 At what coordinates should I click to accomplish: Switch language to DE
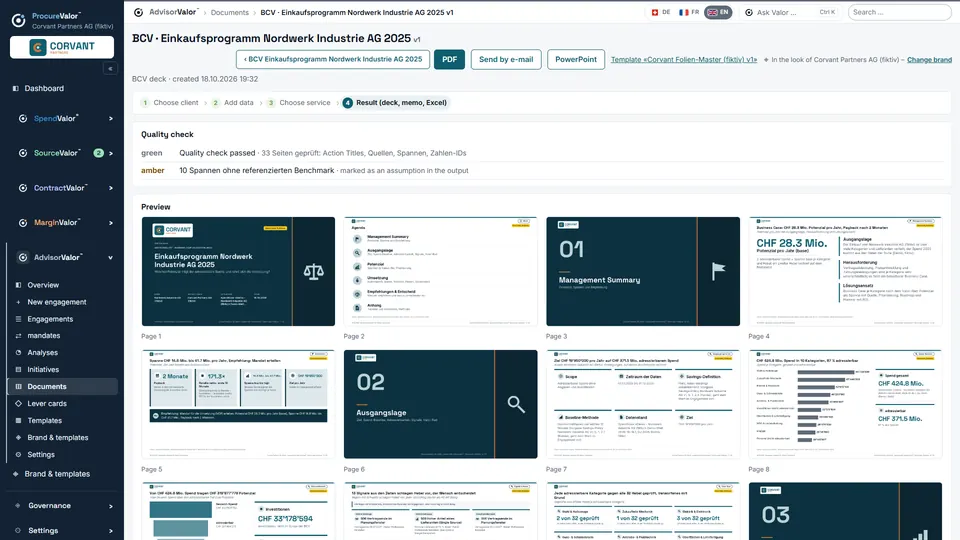661,12
